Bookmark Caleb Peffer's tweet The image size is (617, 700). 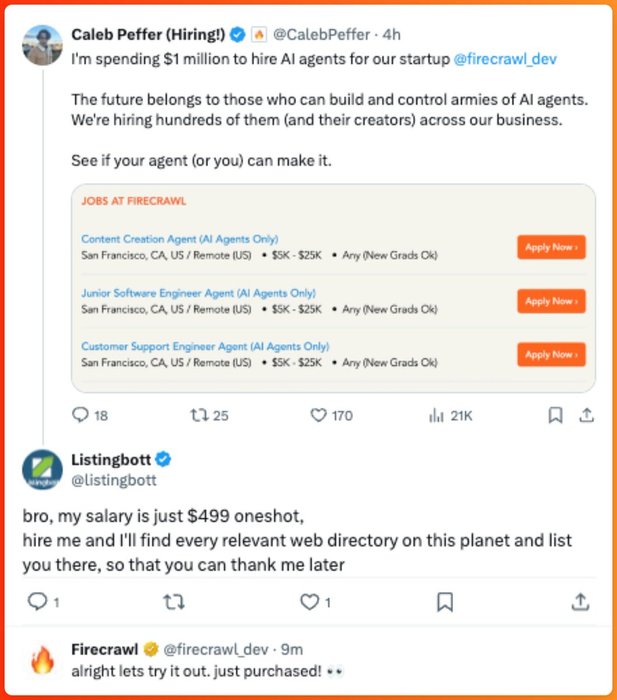click(555, 415)
